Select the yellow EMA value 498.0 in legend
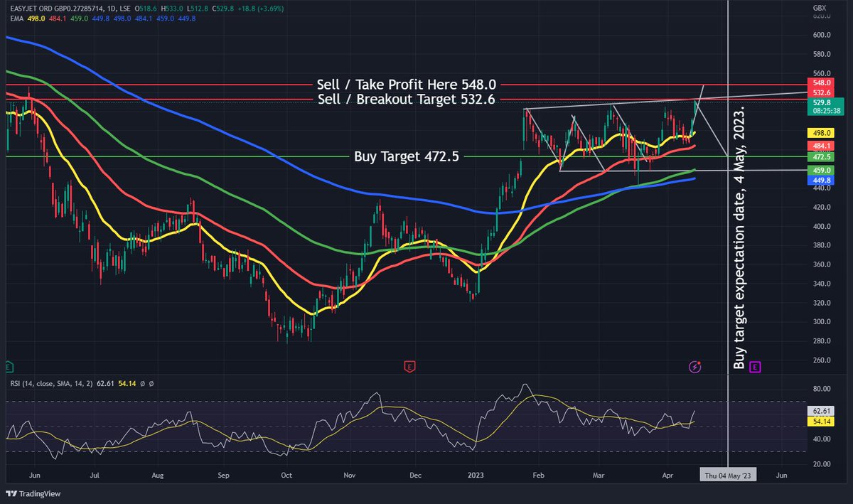 [x=36, y=18]
